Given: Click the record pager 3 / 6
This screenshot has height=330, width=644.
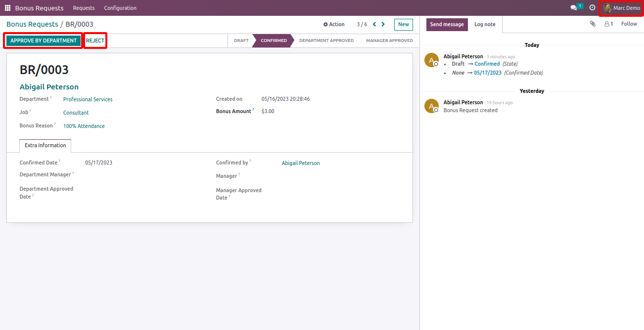Looking at the screenshot, I should tap(362, 24).
